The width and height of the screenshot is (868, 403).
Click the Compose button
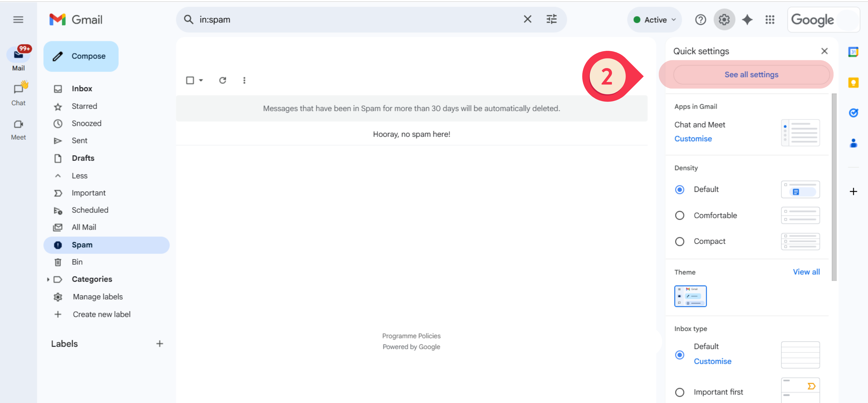point(81,56)
